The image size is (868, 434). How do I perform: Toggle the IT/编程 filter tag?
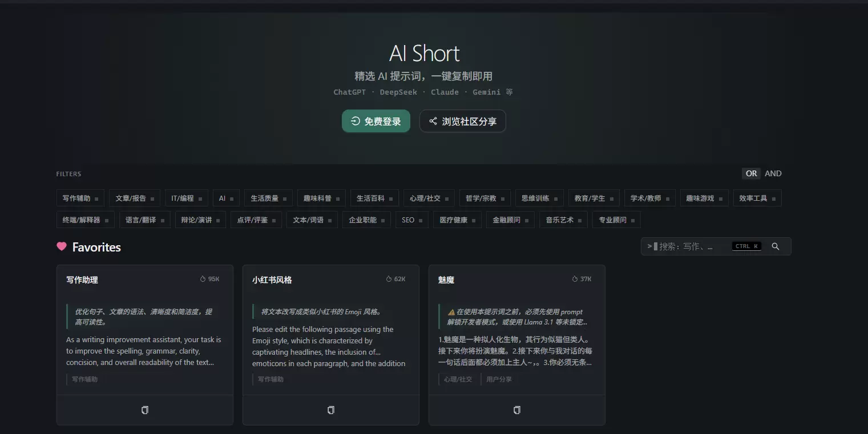(x=187, y=198)
